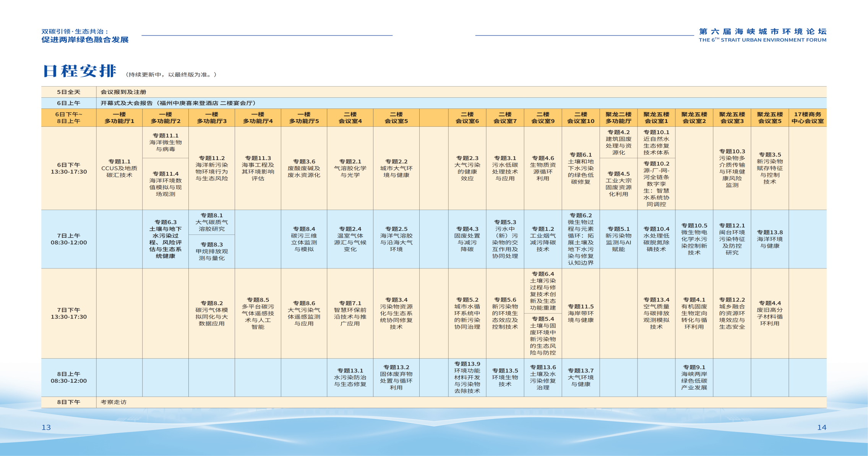Select the 一楼多功能厅3 column header
This screenshot has width=868, height=456.
coord(211,118)
